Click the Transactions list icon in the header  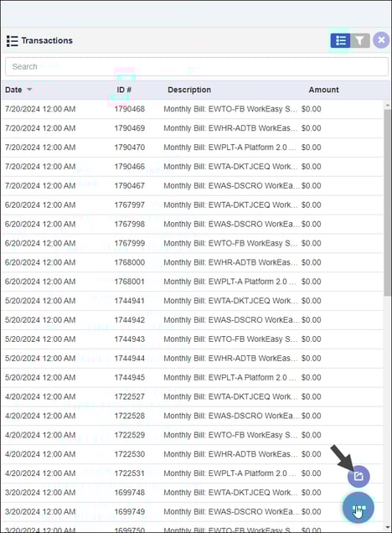pos(13,41)
